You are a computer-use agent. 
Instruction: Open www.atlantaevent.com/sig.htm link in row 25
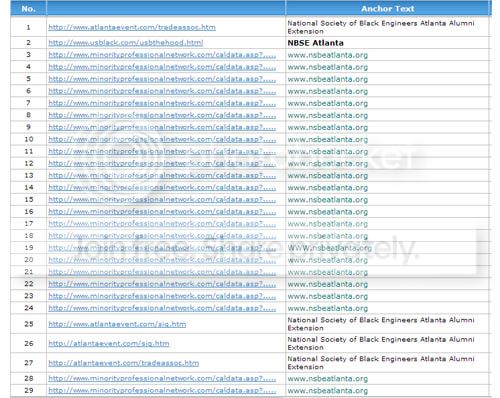pyautogui.click(x=117, y=324)
